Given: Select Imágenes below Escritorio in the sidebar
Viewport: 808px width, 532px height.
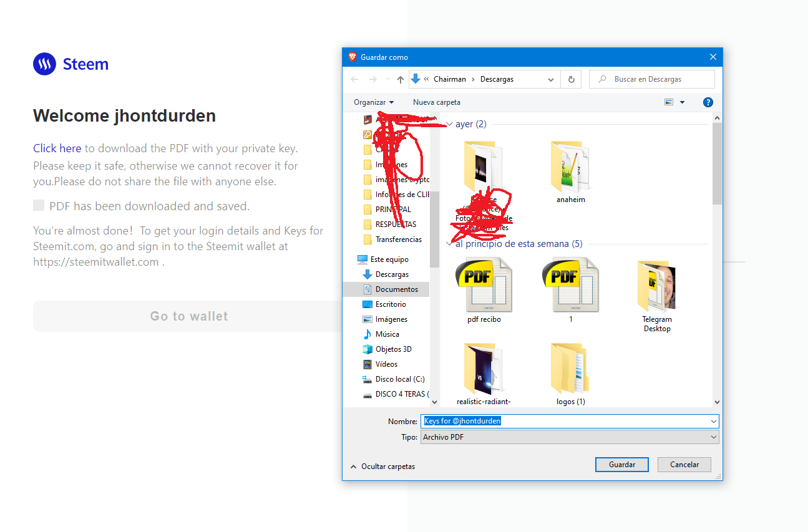Looking at the screenshot, I should pos(386,319).
